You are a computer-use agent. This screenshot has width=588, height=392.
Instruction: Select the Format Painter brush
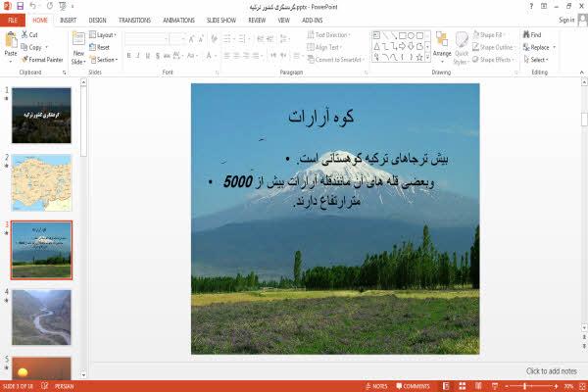click(42, 60)
